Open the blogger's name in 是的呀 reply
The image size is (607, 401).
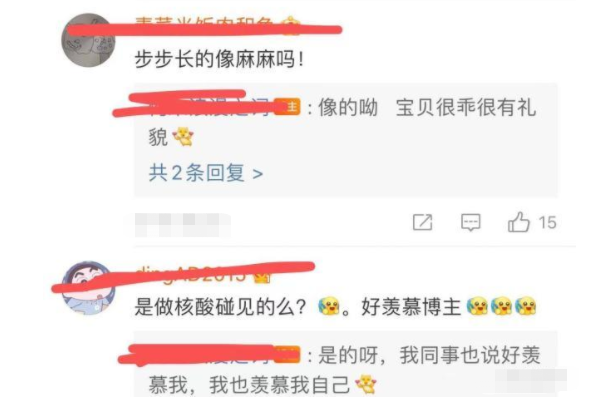click(211, 355)
